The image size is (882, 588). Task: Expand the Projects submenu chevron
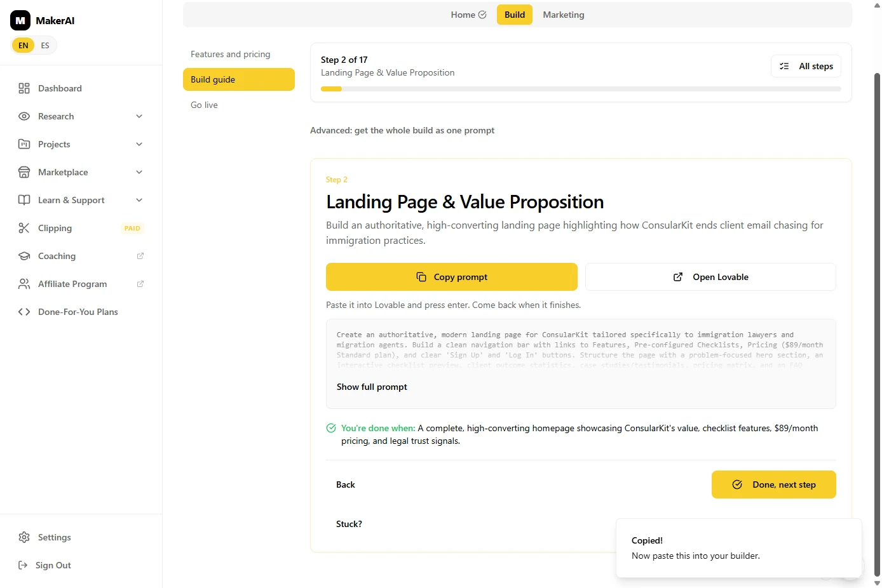[139, 144]
